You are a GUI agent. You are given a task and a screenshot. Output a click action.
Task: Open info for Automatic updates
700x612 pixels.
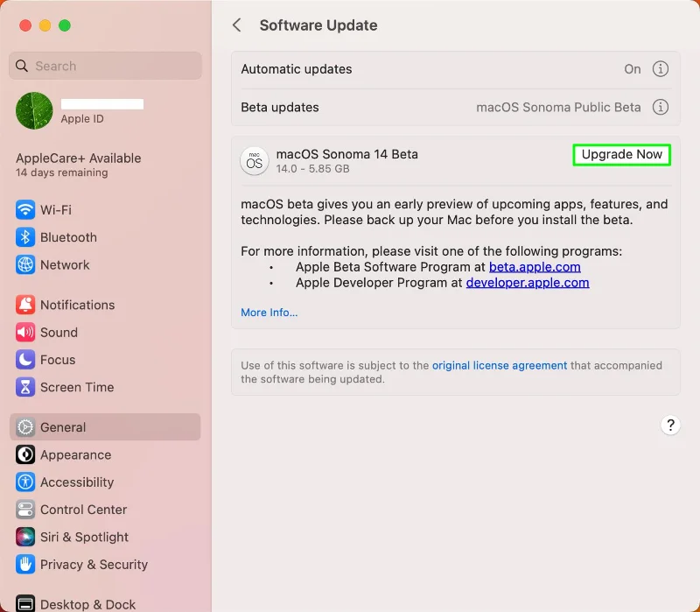point(661,69)
